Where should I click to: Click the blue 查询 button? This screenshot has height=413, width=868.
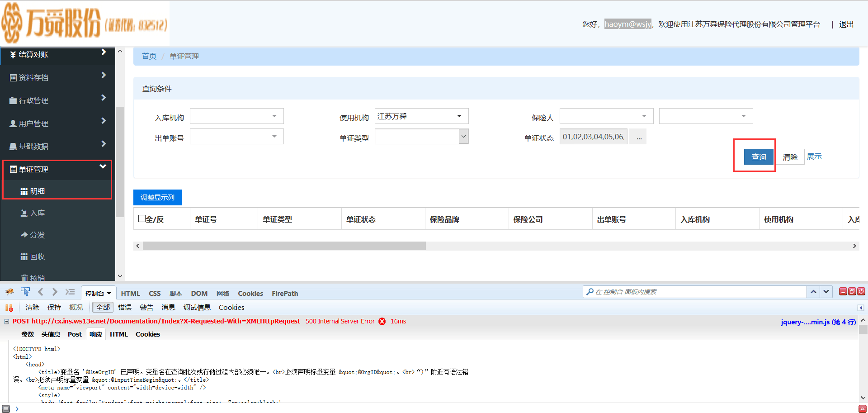pos(758,157)
